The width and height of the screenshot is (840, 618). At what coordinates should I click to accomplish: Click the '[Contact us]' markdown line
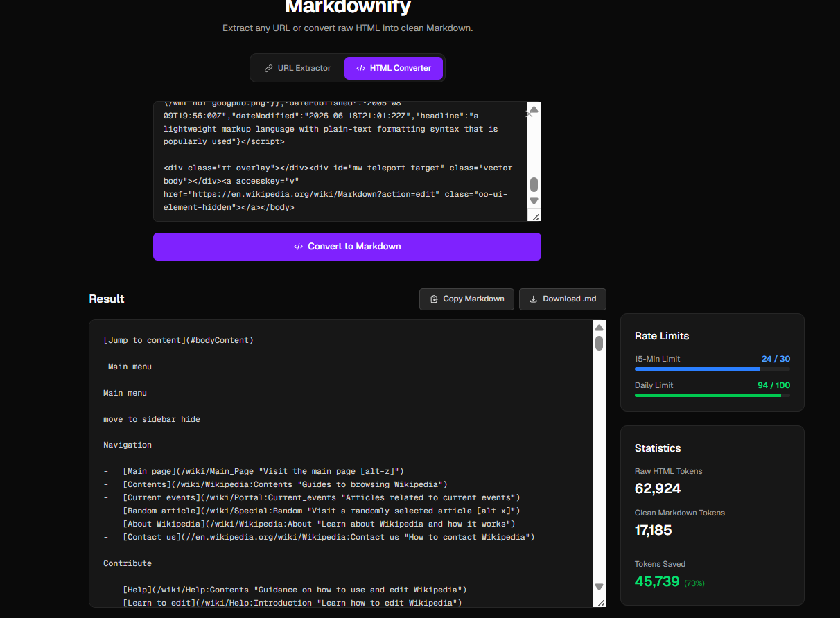point(319,537)
